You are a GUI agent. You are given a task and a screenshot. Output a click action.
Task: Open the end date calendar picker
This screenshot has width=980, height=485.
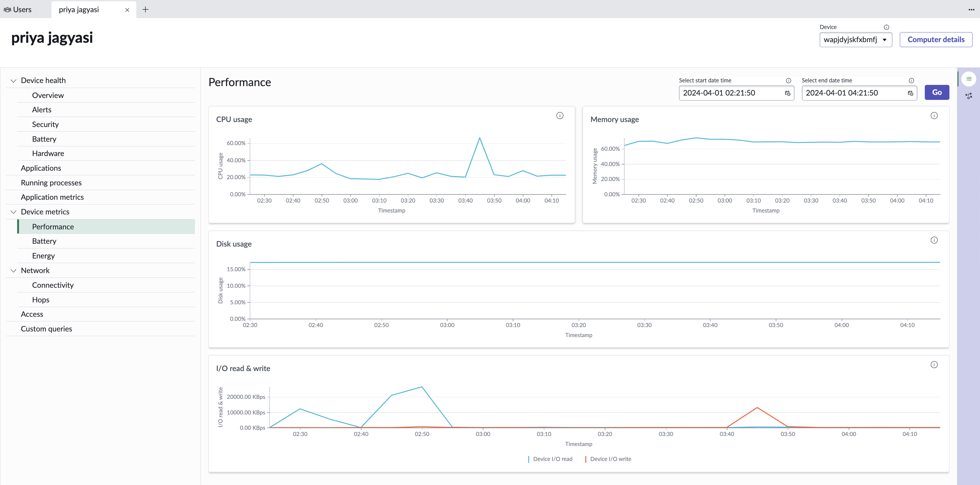pyautogui.click(x=910, y=93)
